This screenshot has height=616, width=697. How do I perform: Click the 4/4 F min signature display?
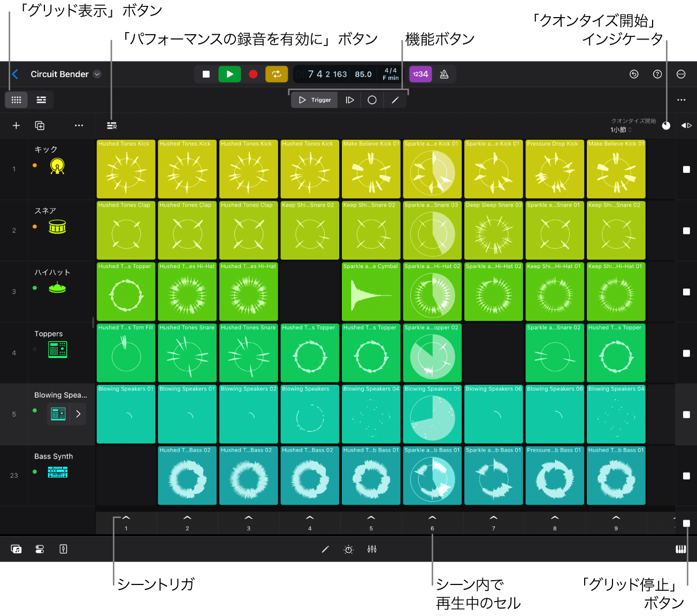(x=390, y=74)
